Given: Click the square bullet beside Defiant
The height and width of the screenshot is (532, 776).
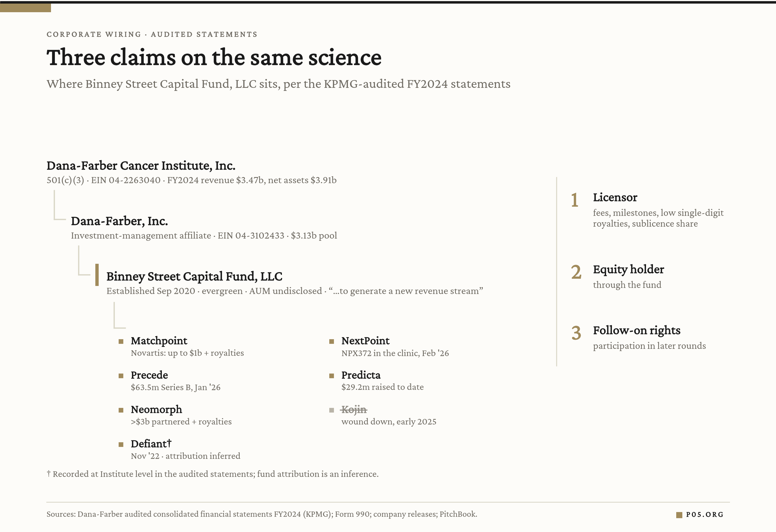Looking at the screenshot, I should click(x=121, y=444).
